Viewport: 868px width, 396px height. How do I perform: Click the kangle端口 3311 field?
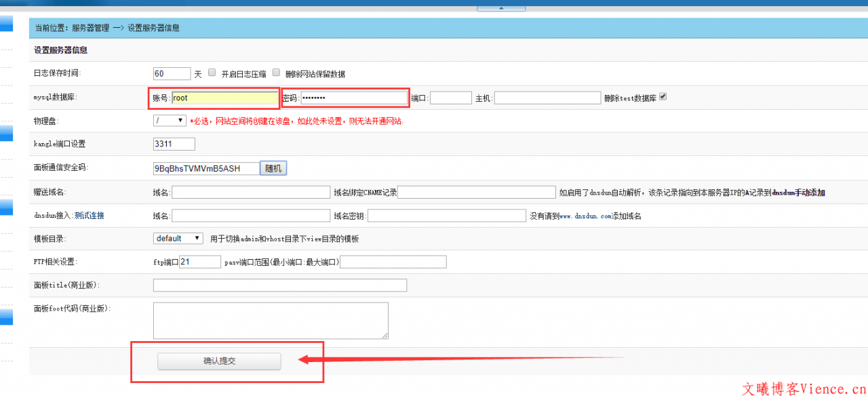(x=174, y=144)
